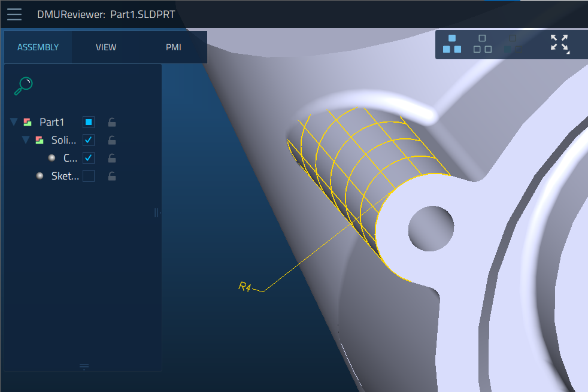The width and height of the screenshot is (588, 392).
Task: Click the lock icon next to Part1
Action: [x=112, y=122]
